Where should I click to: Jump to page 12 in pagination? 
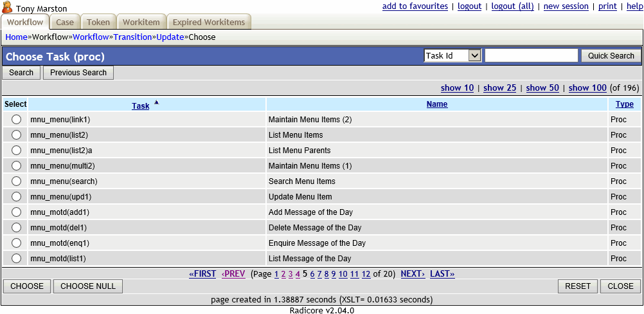pos(366,274)
